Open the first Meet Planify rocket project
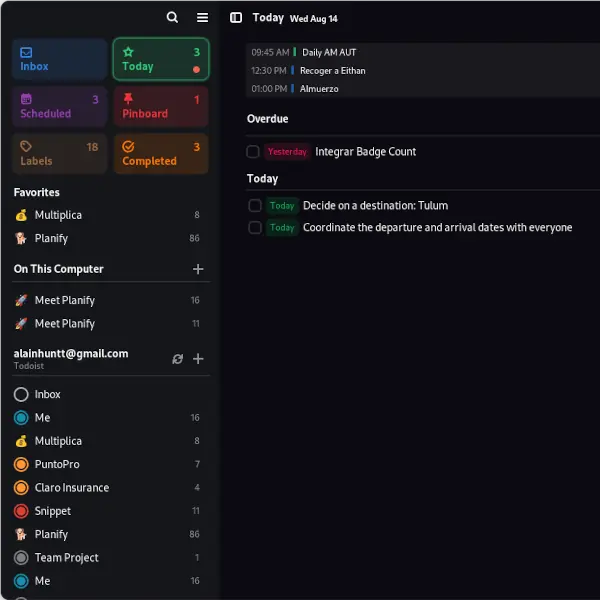The height and width of the screenshot is (600, 600). [x=65, y=300]
